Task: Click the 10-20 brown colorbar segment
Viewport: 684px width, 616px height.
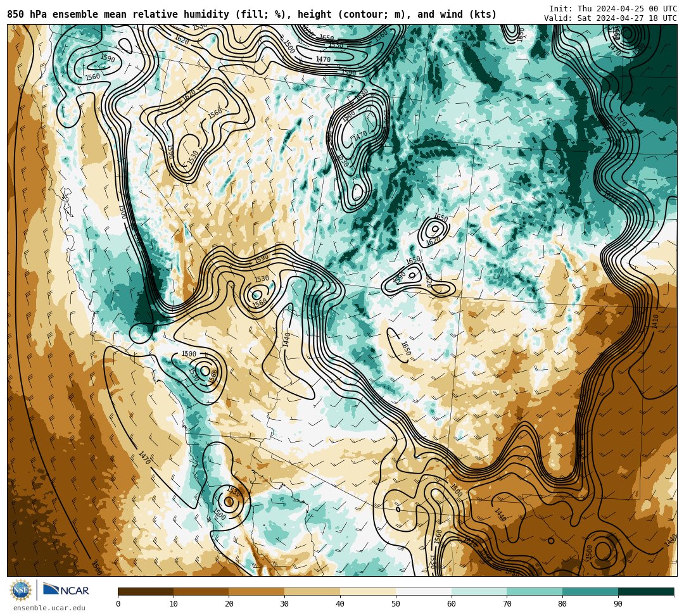Action: coord(201,591)
